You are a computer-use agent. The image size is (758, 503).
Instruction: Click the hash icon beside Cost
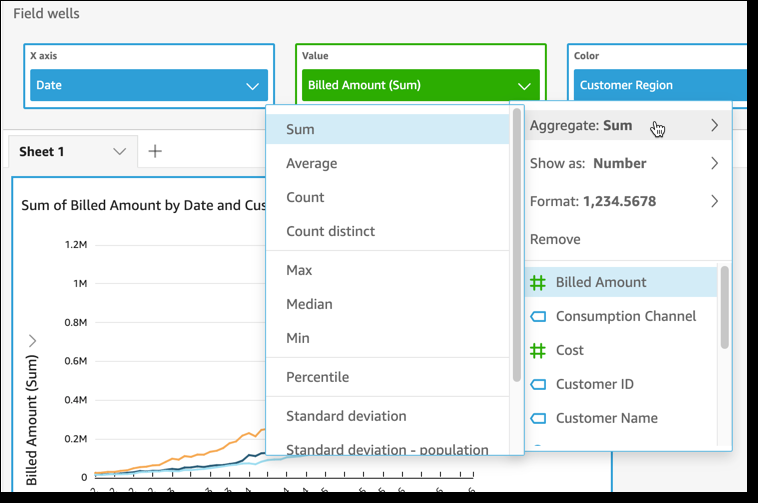537,351
